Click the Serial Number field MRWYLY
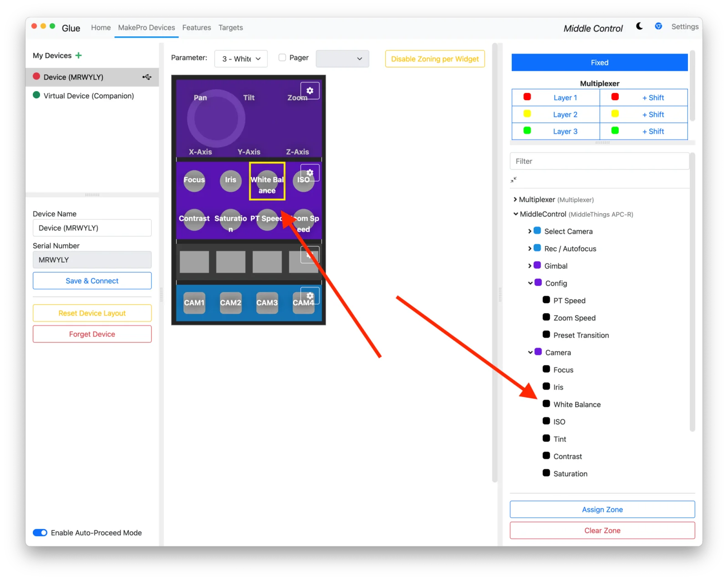The width and height of the screenshot is (728, 580). [92, 260]
